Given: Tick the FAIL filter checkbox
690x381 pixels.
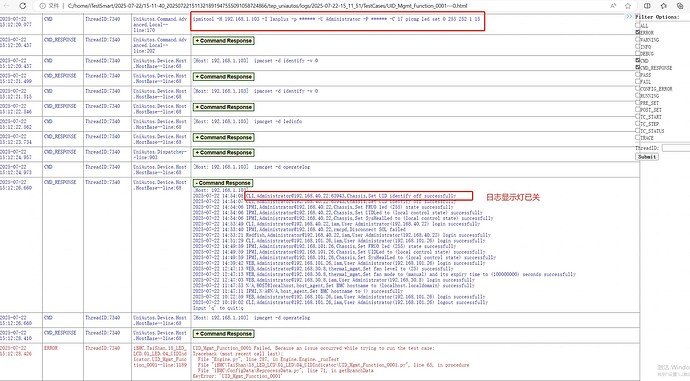Looking at the screenshot, I should click(x=638, y=81).
